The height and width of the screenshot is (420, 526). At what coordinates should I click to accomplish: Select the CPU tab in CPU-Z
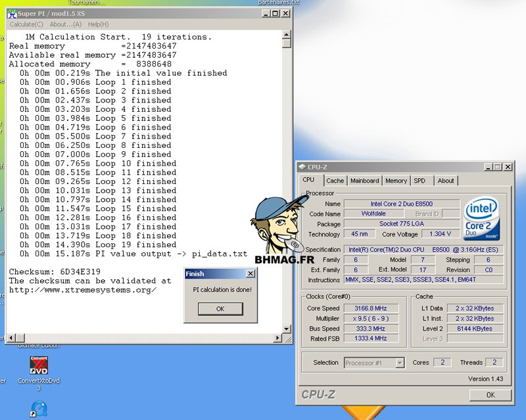(308, 180)
